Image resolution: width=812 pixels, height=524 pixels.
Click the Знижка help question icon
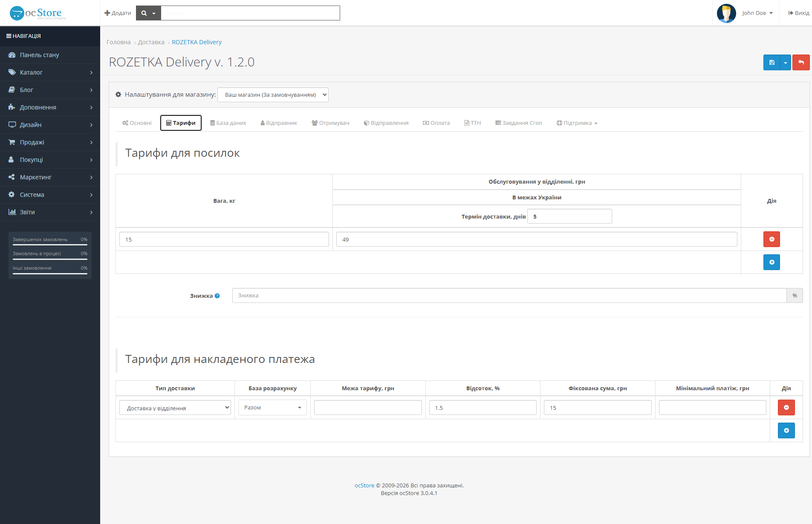click(x=217, y=296)
